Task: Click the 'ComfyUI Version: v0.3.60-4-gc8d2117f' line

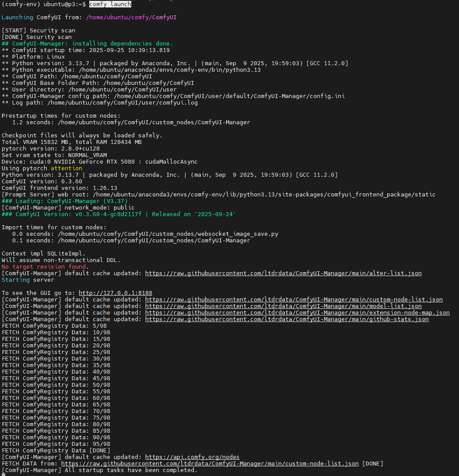Action: pyautogui.click(x=119, y=214)
